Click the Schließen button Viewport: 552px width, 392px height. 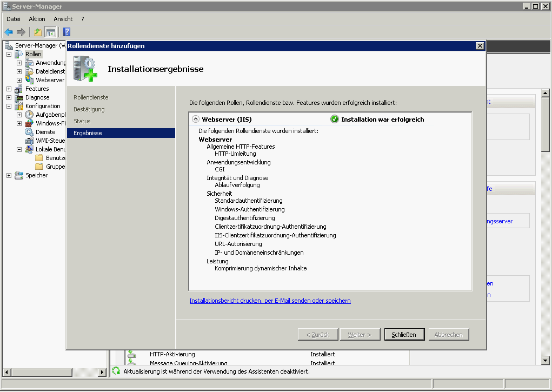point(404,334)
